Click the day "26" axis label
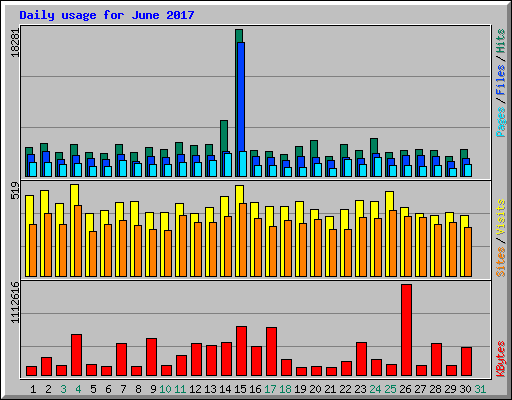This screenshot has height=400, width=512. [x=405, y=389]
